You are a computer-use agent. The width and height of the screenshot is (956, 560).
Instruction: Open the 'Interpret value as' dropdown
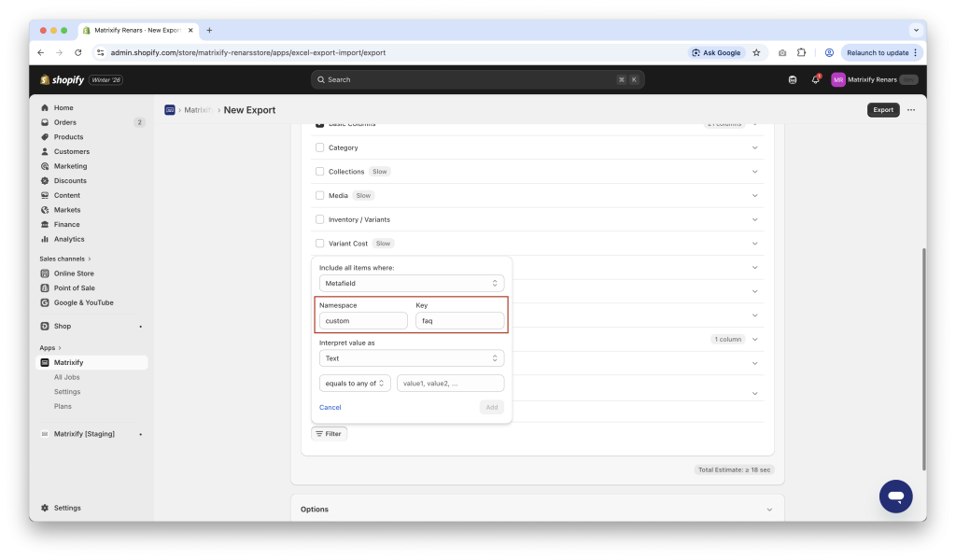411,357
